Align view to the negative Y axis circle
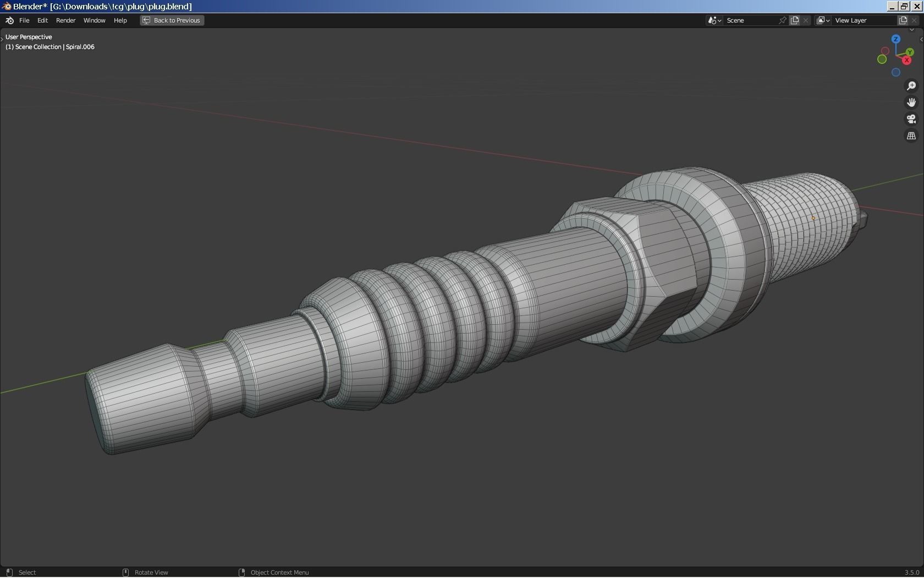Image resolution: width=924 pixels, height=578 pixels. tap(882, 59)
